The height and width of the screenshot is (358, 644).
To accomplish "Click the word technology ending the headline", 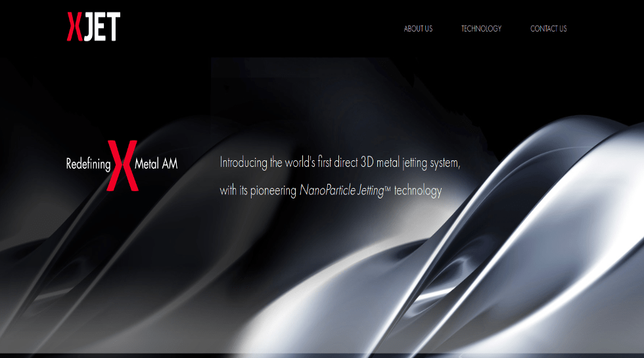I will [x=418, y=191].
